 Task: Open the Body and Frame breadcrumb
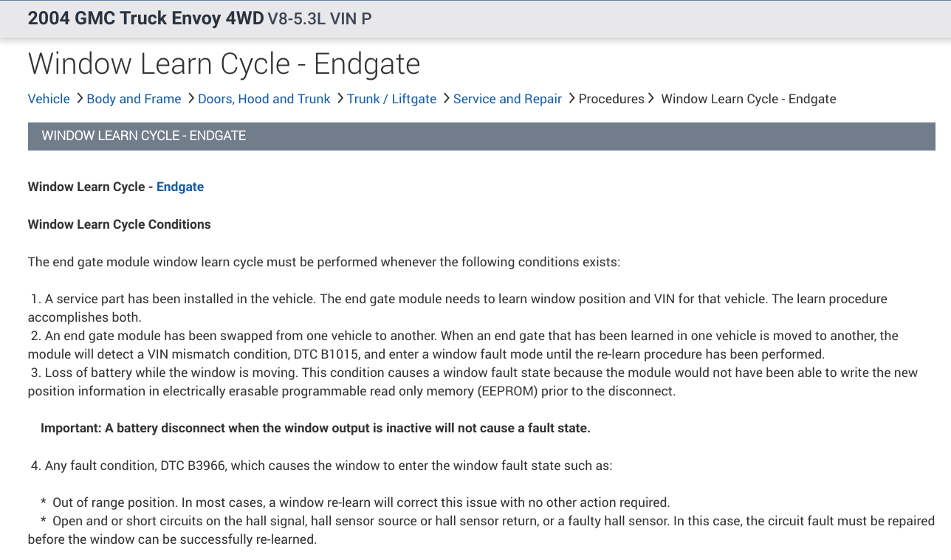pyautogui.click(x=134, y=99)
